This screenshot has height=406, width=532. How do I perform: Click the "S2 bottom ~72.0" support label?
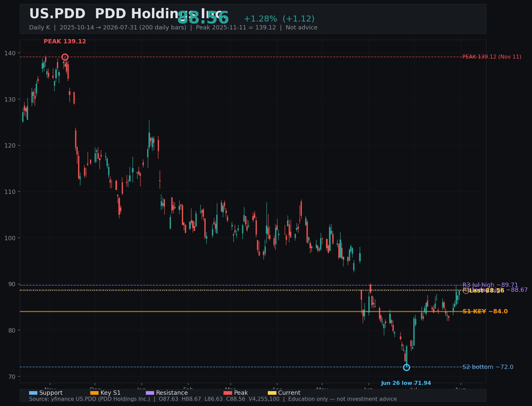[x=488, y=367]
